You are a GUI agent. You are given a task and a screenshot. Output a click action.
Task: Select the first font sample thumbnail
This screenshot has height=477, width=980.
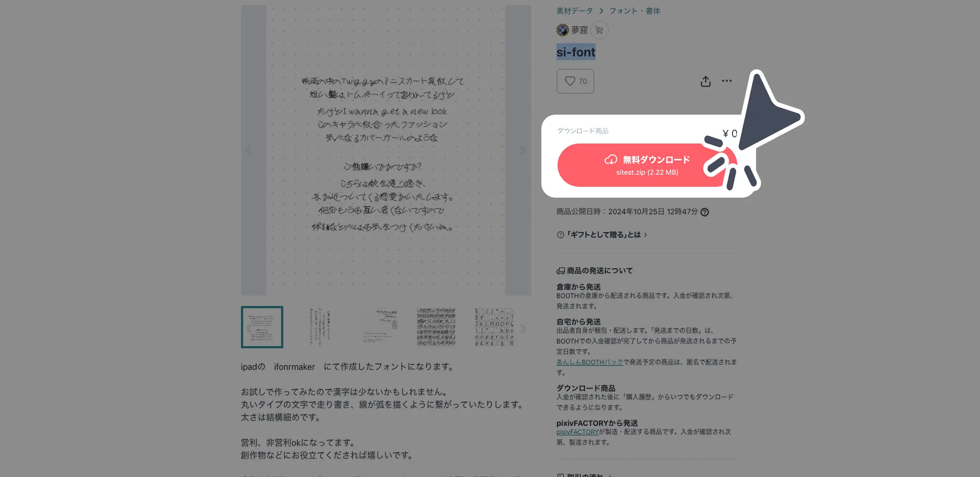(262, 327)
